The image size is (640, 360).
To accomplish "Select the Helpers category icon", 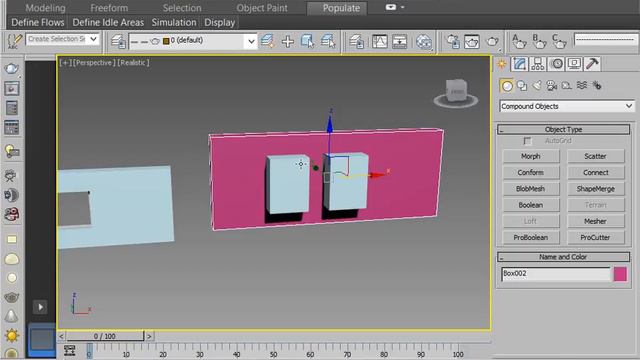I will [567, 86].
